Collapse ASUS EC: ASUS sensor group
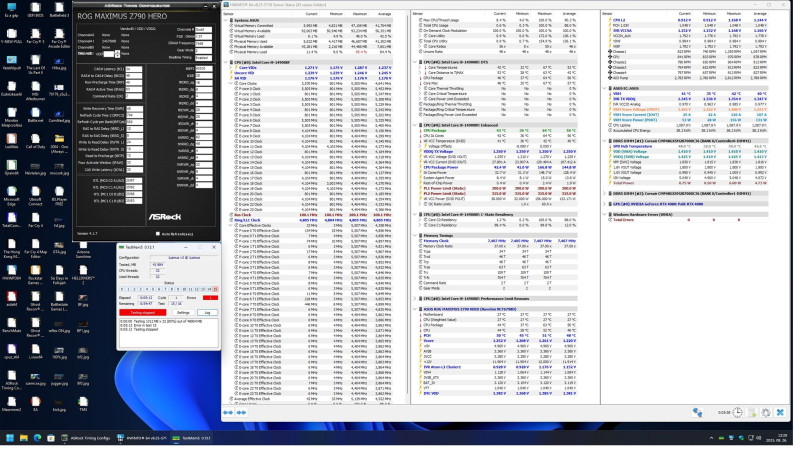The height and width of the screenshot is (457, 800). click(605, 88)
